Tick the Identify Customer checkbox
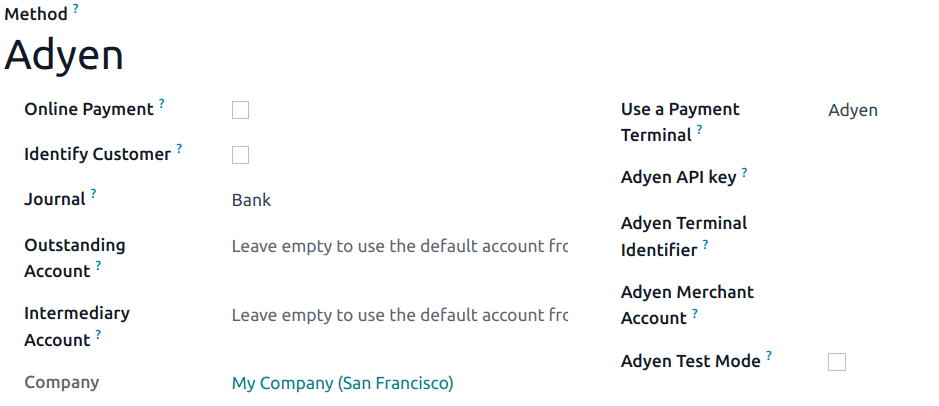Screen dimensions: 939x406 tap(240, 155)
